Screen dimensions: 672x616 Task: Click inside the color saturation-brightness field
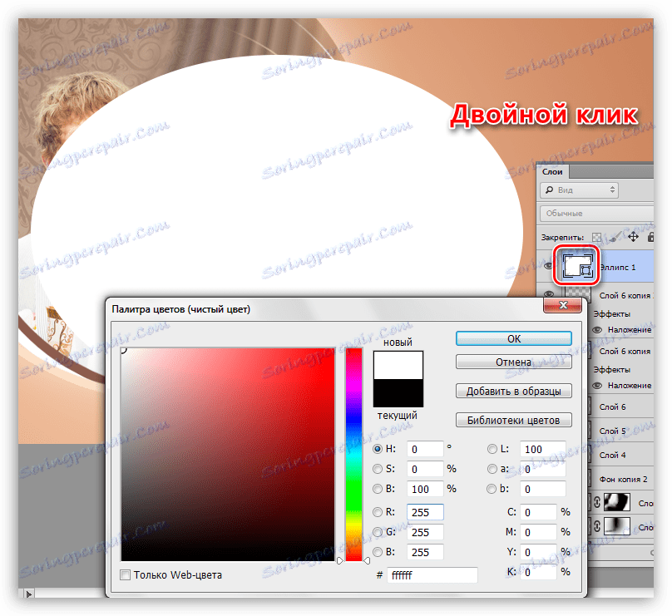point(228,454)
